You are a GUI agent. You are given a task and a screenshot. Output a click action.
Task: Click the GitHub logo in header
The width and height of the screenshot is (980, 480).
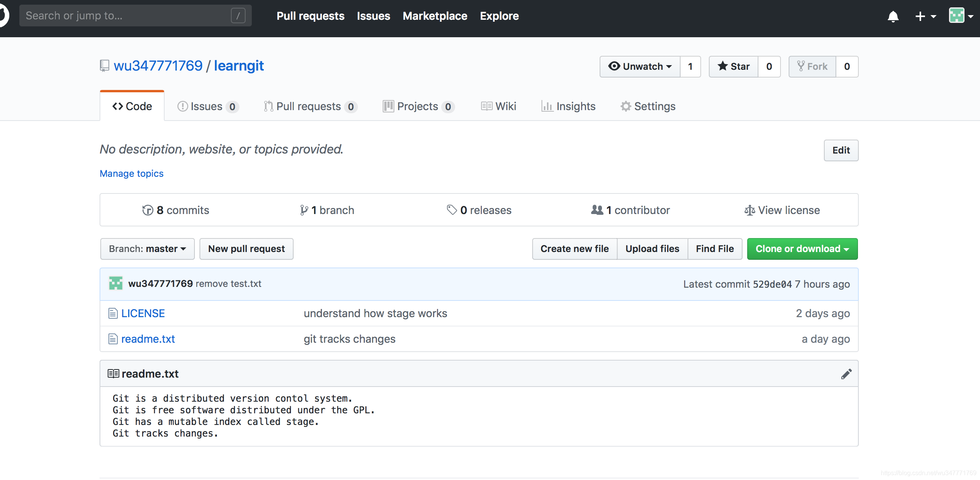[4, 16]
